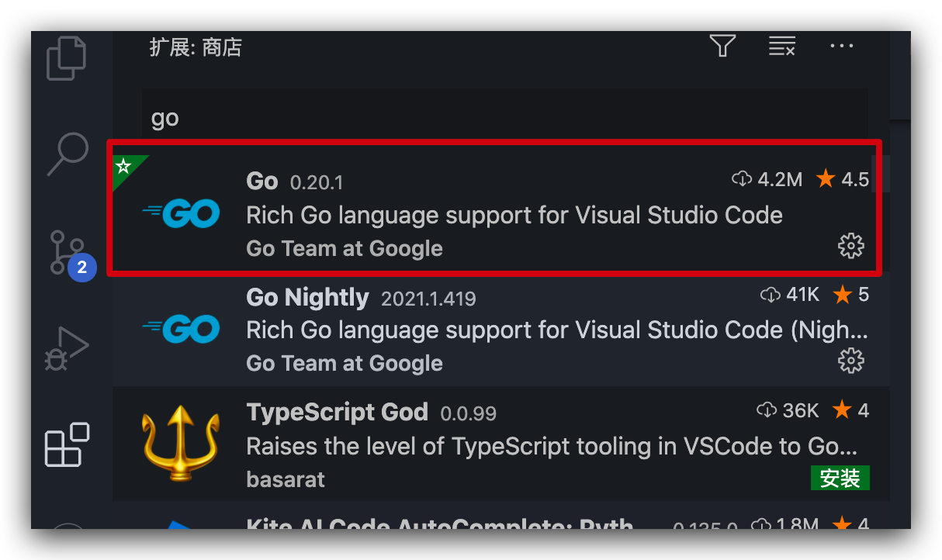Filter extensions with the funnel icon
This screenshot has width=942, height=560.
coord(722,46)
